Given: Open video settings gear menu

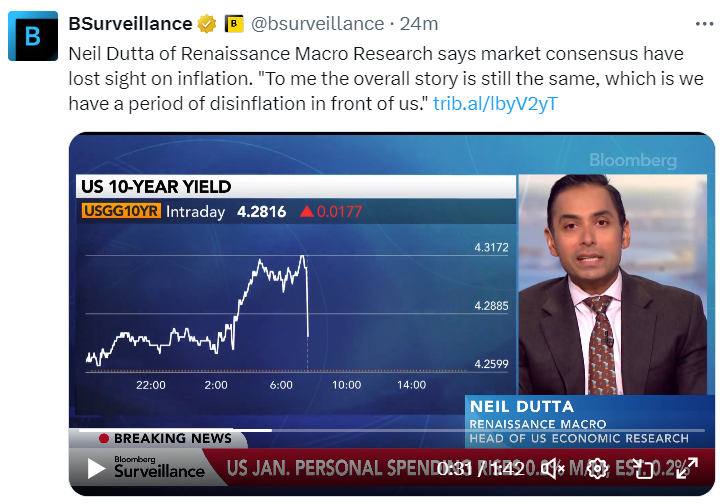Looking at the screenshot, I should pyautogui.click(x=598, y=468).
